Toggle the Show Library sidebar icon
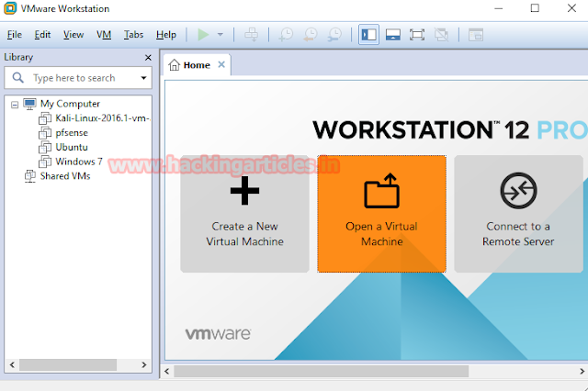588x391 pixels. click(368, 35)
